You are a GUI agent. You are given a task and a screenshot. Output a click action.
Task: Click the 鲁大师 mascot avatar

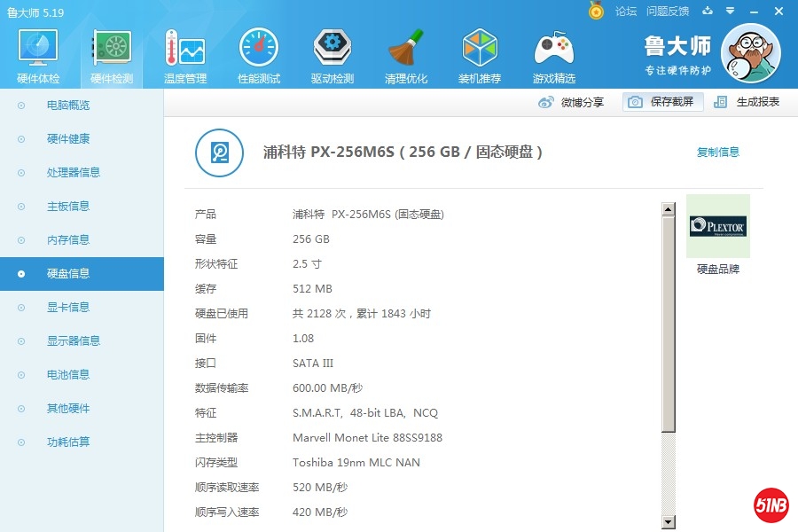(x=751, y=53)
